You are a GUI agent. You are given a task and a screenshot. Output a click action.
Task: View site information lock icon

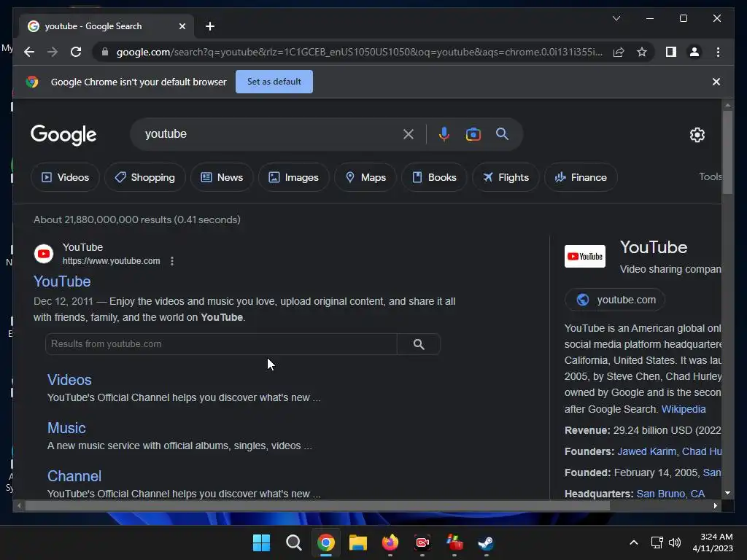tap(105, 52)
